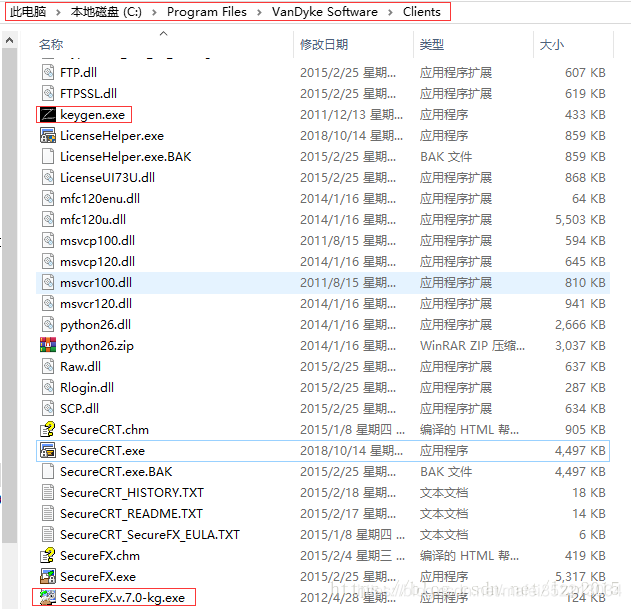
Task: Click the SecureCRT_HISTORY.TXT document icon
Action: 48,492
